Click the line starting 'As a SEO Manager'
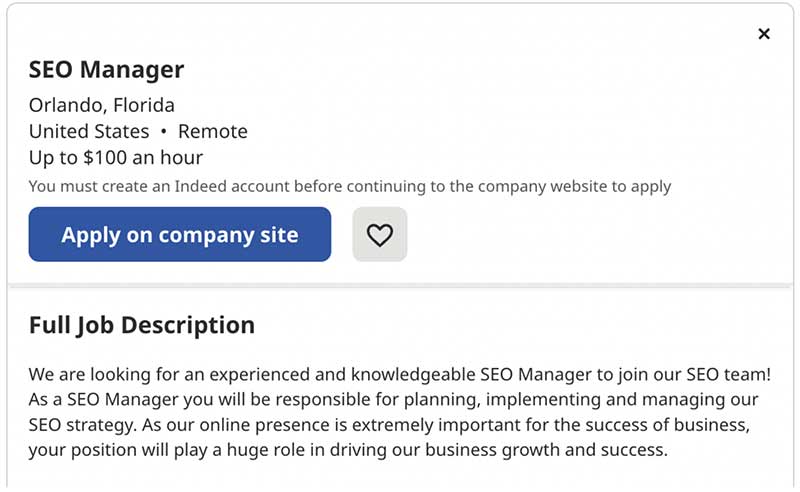Viewport: 800px width, 492px height. coord(393,400)
